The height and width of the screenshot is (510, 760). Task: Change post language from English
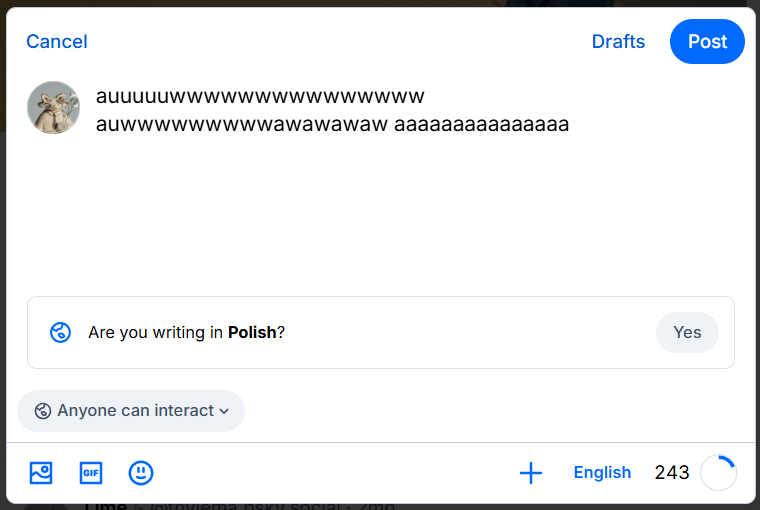click(x=602, y=473)
